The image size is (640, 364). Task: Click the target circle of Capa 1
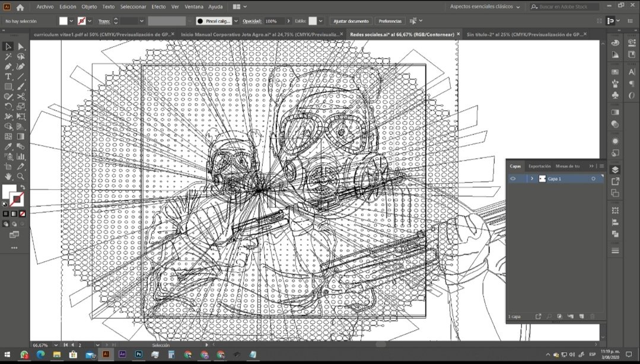[594, 178]
